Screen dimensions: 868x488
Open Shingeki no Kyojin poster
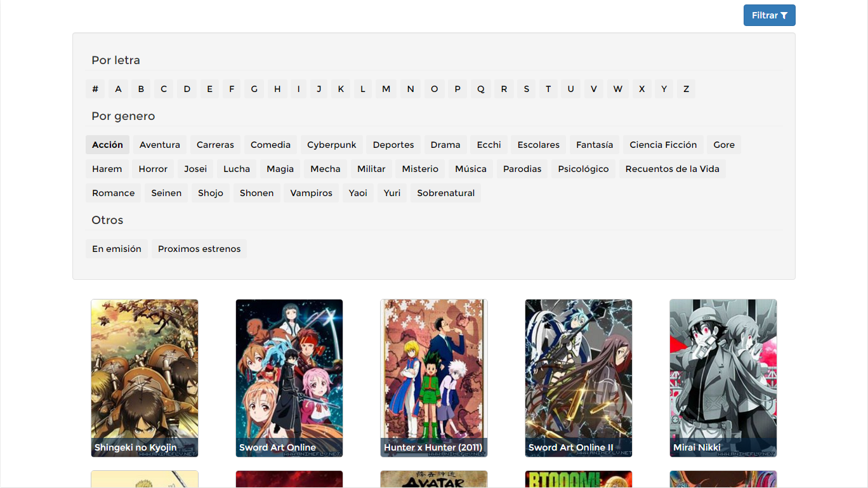coord(145,378)
